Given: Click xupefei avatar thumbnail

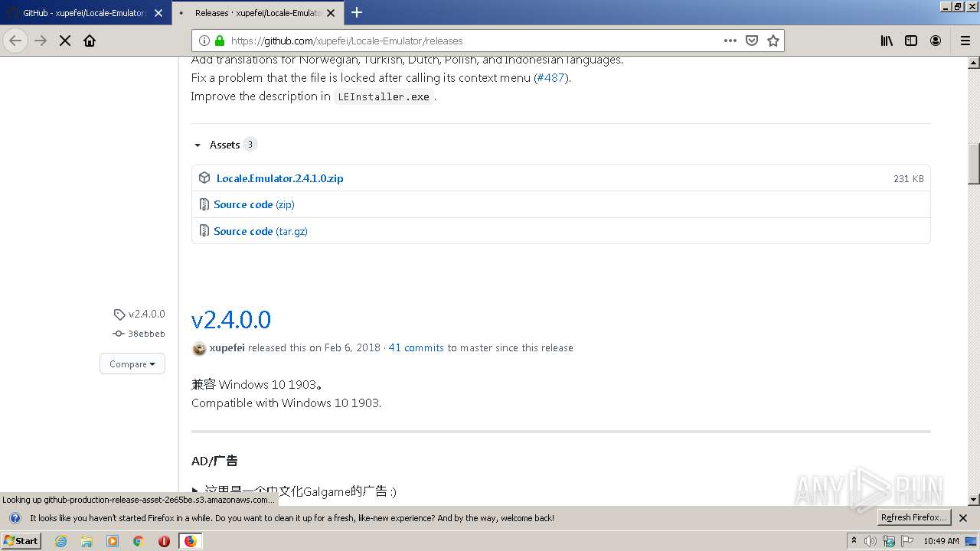Looking at the screenshot, I should [199, 348].
